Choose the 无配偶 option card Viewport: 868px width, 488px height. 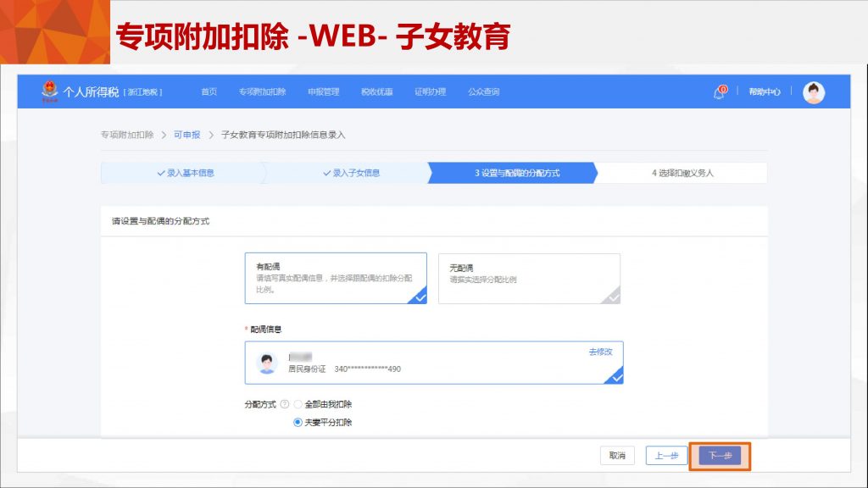(529, 278)
